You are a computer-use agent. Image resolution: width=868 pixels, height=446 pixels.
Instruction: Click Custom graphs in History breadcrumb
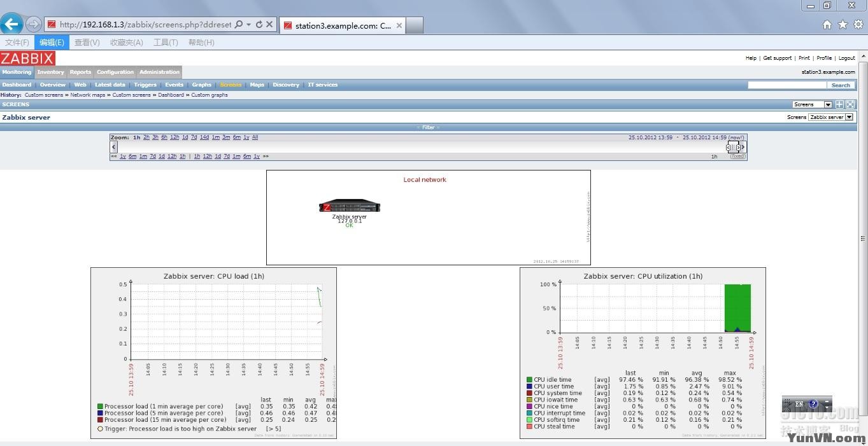point(210,95)
